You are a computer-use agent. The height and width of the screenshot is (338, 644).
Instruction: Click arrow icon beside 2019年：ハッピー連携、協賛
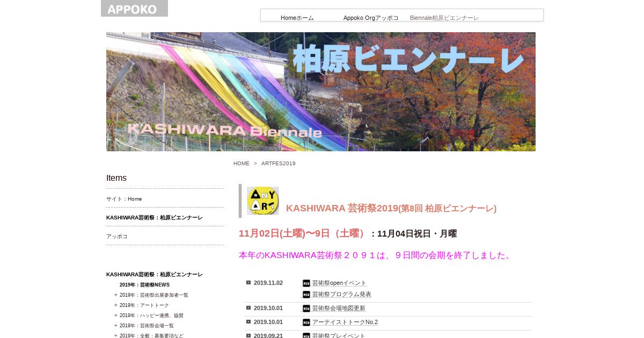point(115,315)
